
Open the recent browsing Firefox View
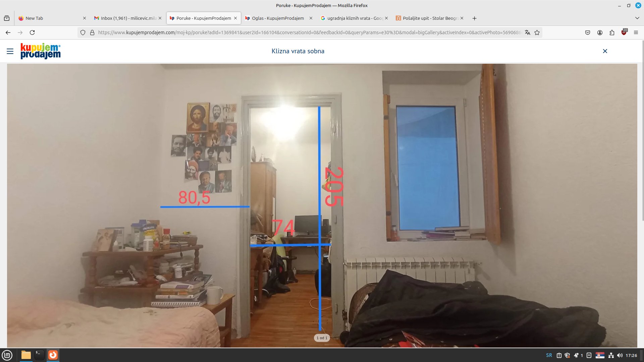pos(7,18)
